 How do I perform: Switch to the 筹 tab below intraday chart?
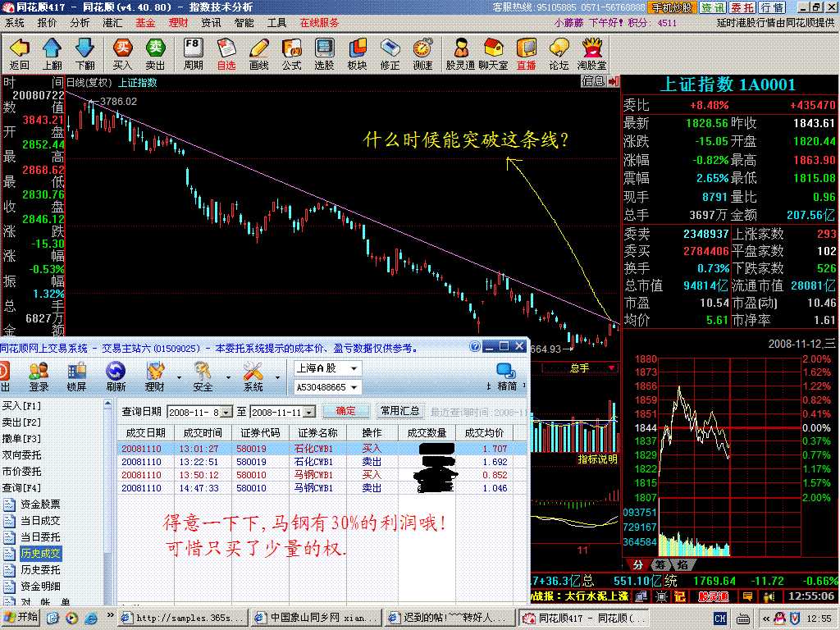(x=660, y=564)
